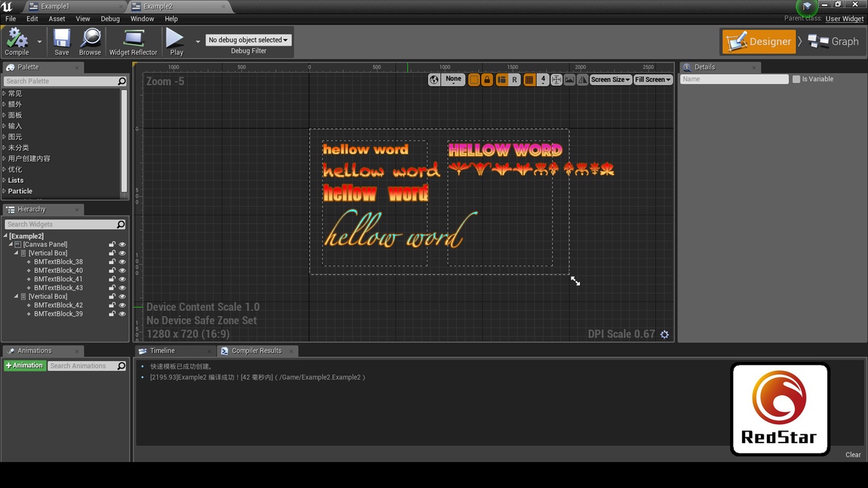Open the File menu
868x488 pixels.
[x=11, y=19]
